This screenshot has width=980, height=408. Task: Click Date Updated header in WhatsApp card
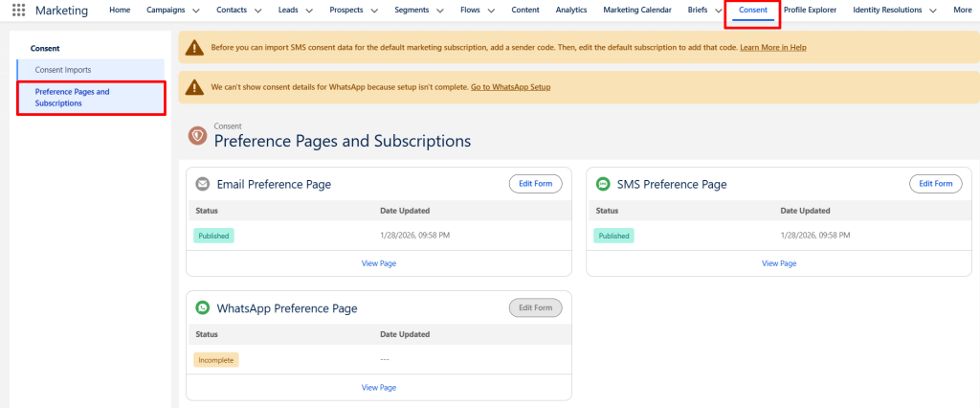(x=405, y=335)
